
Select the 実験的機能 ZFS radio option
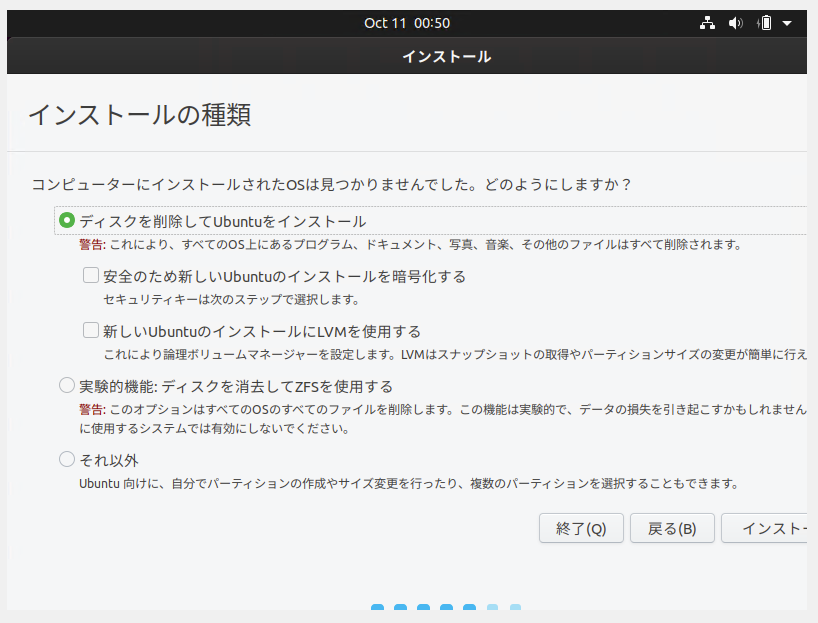(x=67, y=386)
